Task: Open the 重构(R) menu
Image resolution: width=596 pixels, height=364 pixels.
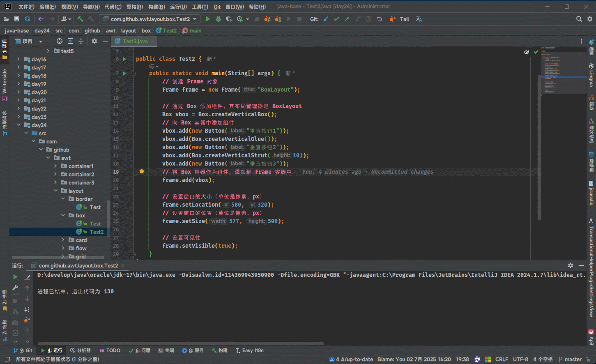Action: coord(134,7)
